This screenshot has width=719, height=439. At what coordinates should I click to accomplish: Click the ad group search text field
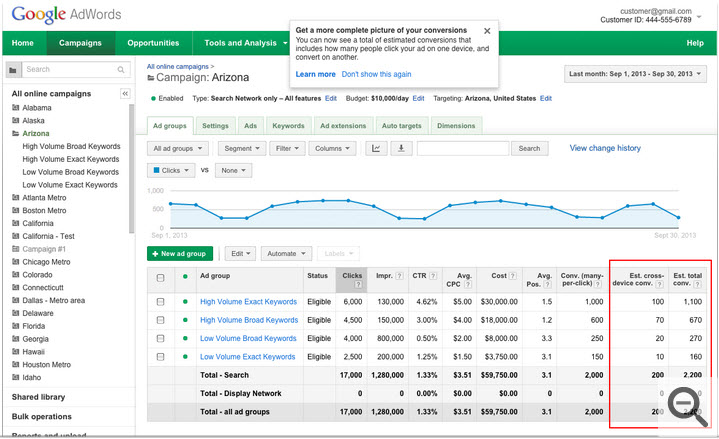(x=463, y=149)
